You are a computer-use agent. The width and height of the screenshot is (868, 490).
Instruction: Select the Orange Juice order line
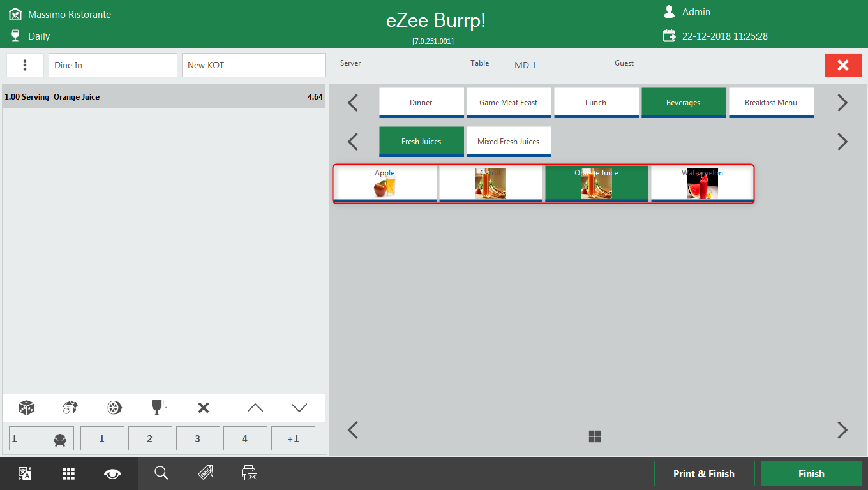164,97
